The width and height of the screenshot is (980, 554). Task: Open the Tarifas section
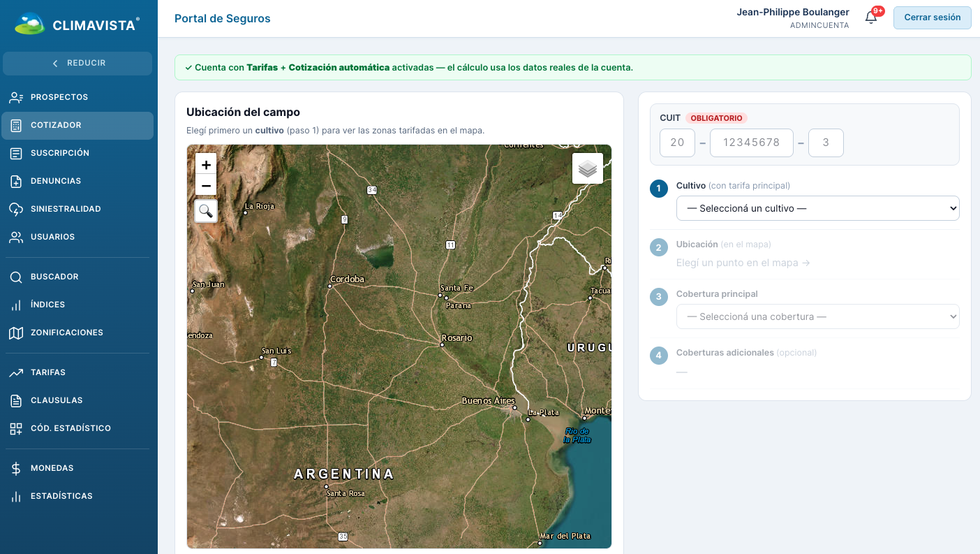point(77,372)
